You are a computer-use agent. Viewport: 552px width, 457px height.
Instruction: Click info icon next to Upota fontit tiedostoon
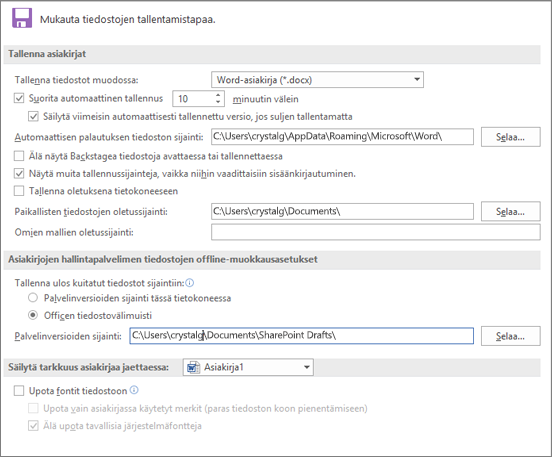point(134,390)
